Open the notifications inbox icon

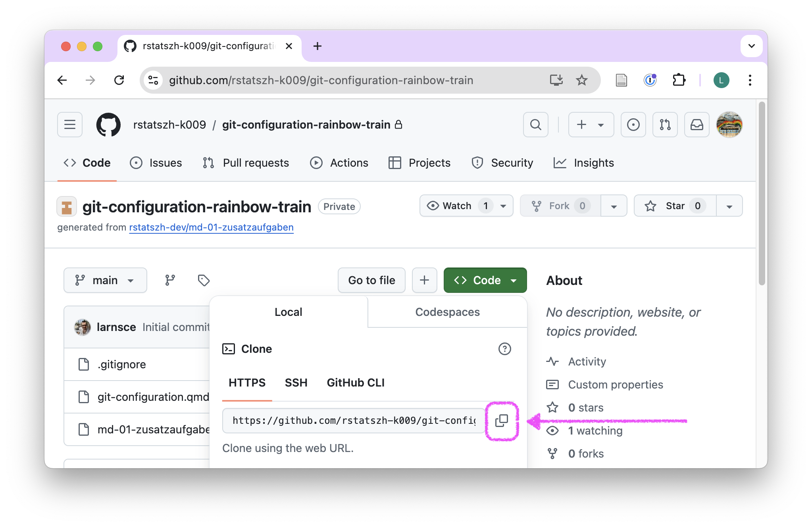(x=697, y=125)
